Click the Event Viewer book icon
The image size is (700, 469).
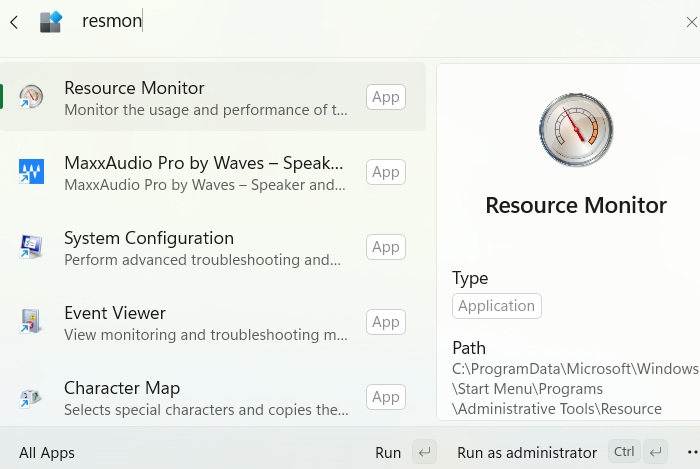(31, 321)
